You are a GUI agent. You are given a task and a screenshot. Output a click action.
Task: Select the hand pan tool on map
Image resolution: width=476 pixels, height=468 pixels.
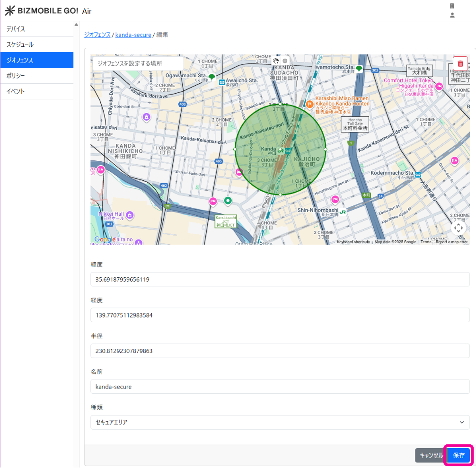tap(276, 61)
